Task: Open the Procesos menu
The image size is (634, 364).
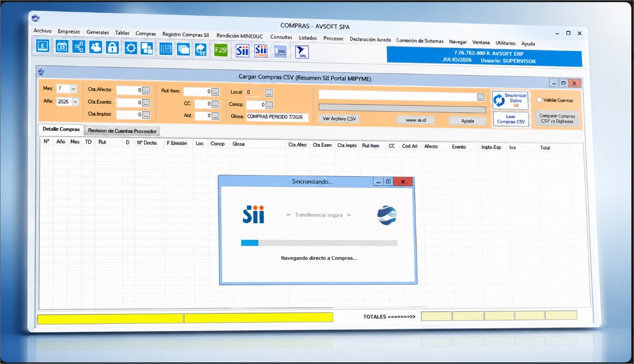Action: tap(333, 38)
